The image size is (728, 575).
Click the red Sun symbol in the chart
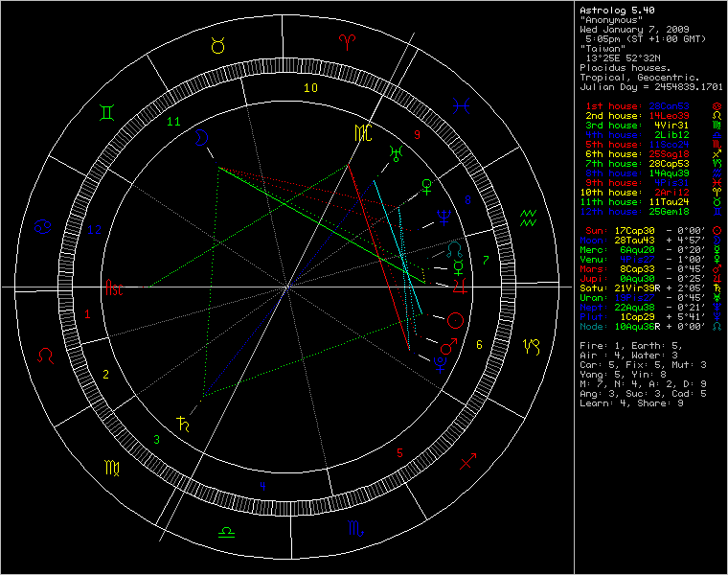coord(457,319)
